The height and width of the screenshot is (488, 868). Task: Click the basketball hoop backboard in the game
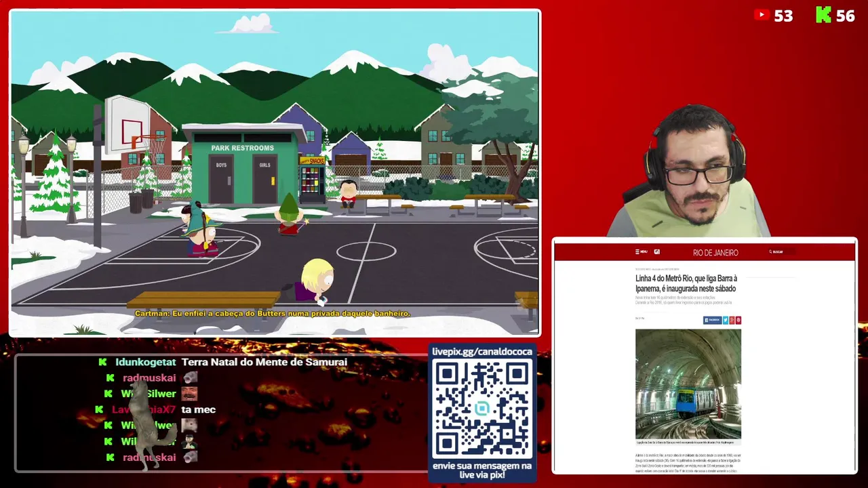click(x=127, y=124)
